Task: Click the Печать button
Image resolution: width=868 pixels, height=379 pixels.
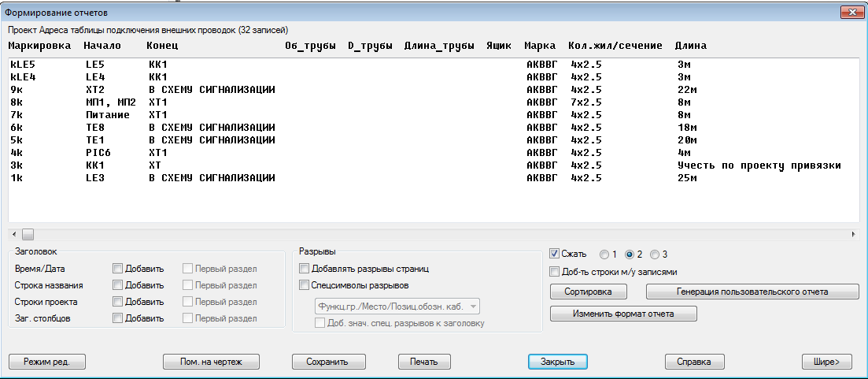Action: pos(424,362)
